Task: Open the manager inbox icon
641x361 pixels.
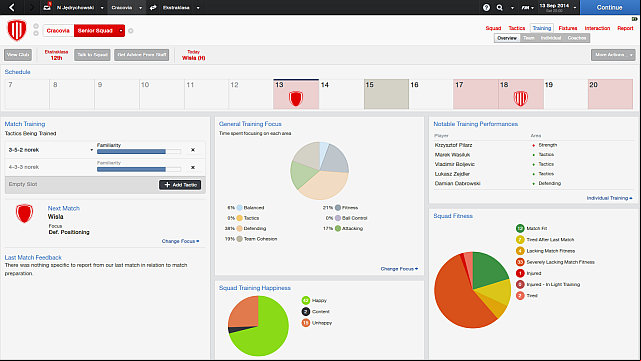Action: [47, 7]
